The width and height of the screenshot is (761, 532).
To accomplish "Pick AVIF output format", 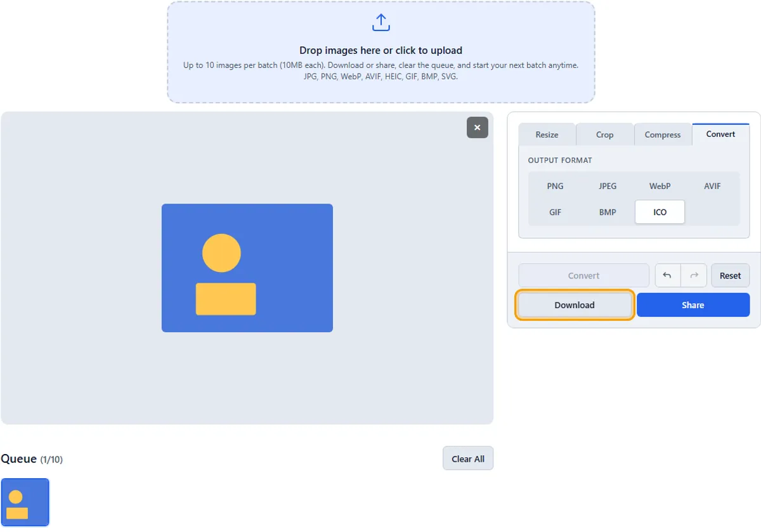I will click(712, 186).
